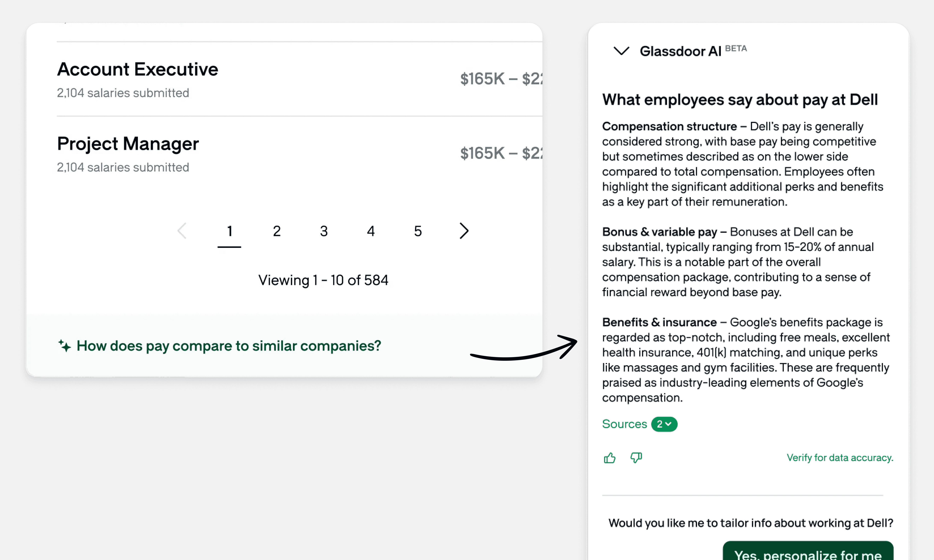Click the Account Executive salary range

[x=500, y=79]
